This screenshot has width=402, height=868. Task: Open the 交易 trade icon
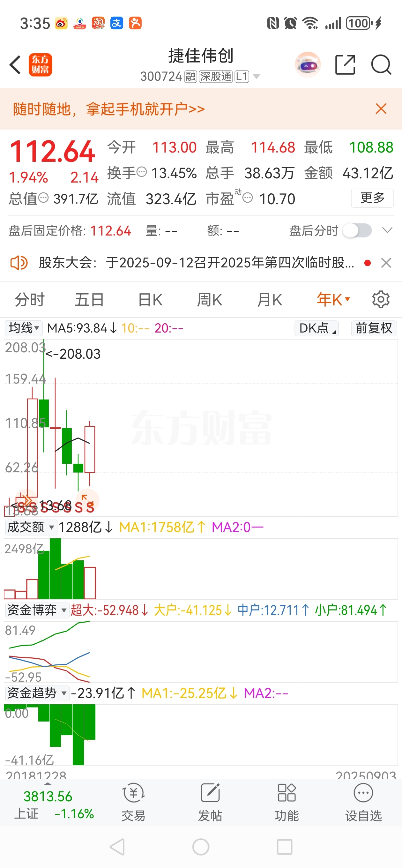click(133, 803)
